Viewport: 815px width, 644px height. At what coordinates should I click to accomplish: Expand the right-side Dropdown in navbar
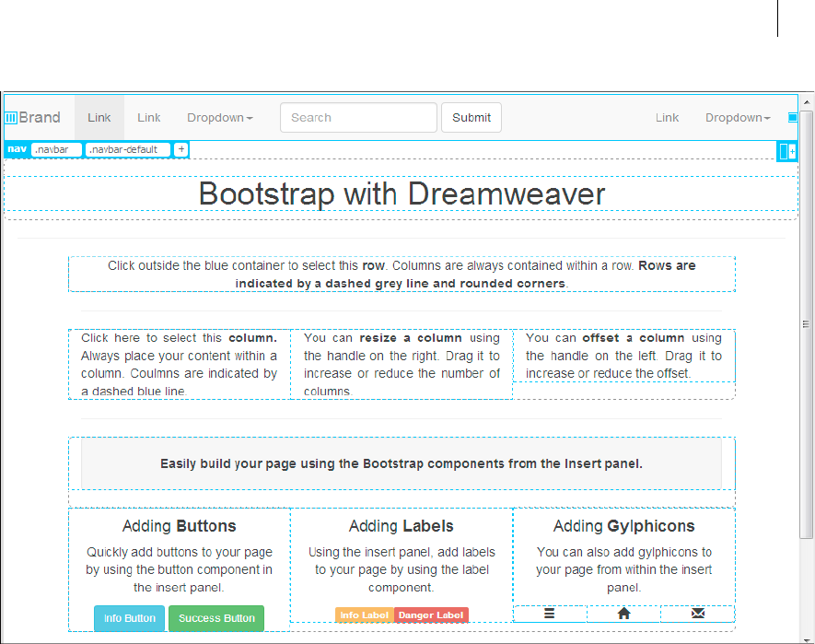[738, 118]
